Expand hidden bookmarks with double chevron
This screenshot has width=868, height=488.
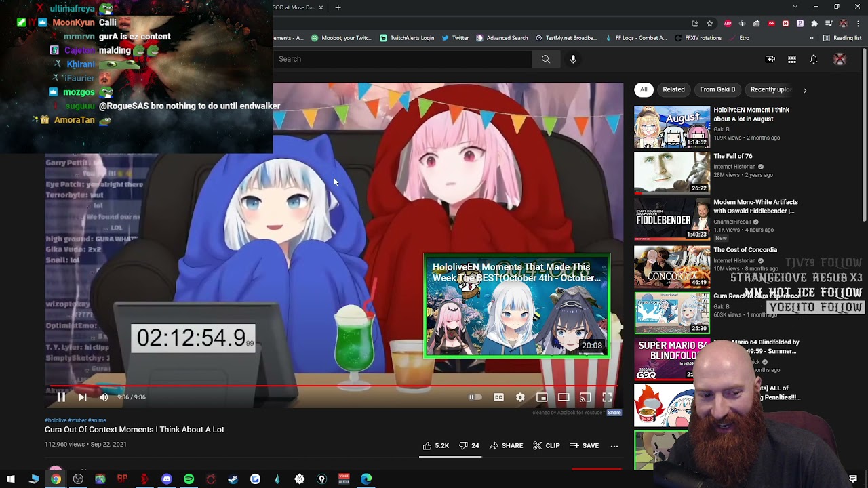coord(811,38)
